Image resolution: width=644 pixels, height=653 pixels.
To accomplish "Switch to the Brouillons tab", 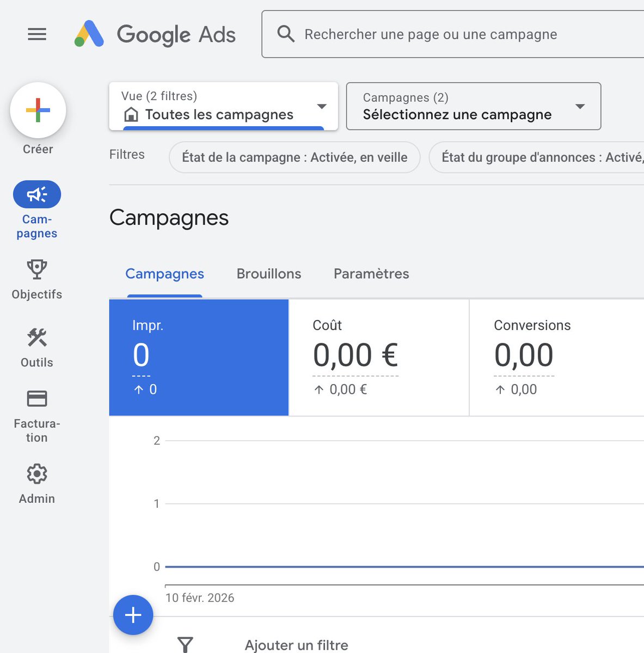I will pos(269,274).
